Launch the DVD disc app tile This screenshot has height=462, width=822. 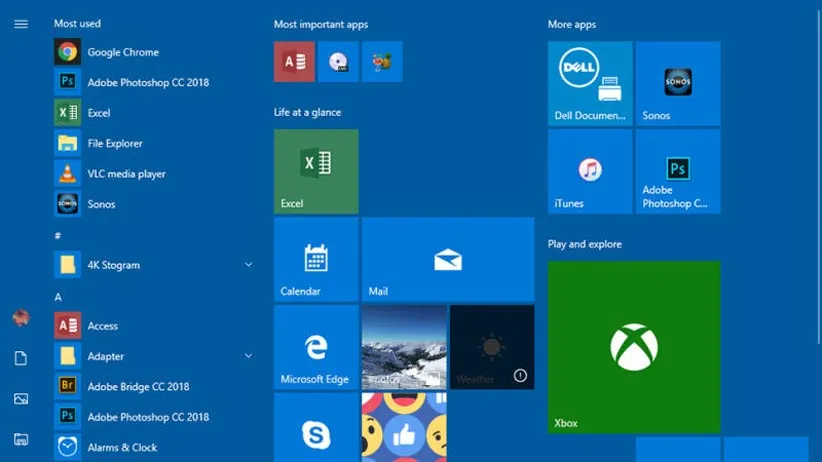coord(338,62)
